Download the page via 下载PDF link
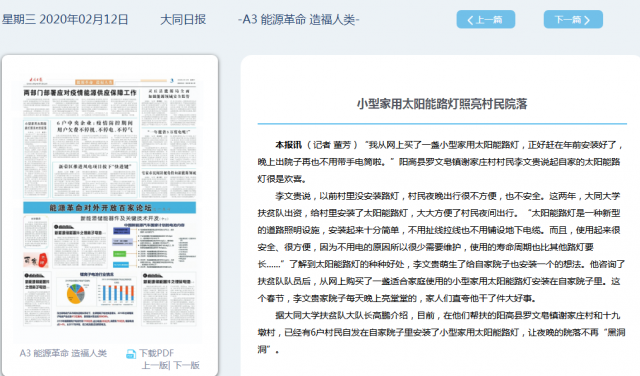Screen dimensions: 640x376 click(156, 353)
